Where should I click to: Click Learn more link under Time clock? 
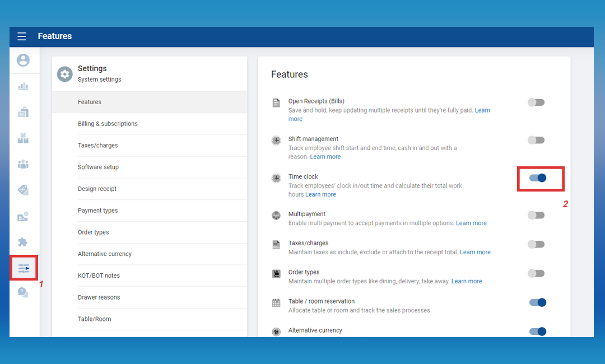coord(320,194)
